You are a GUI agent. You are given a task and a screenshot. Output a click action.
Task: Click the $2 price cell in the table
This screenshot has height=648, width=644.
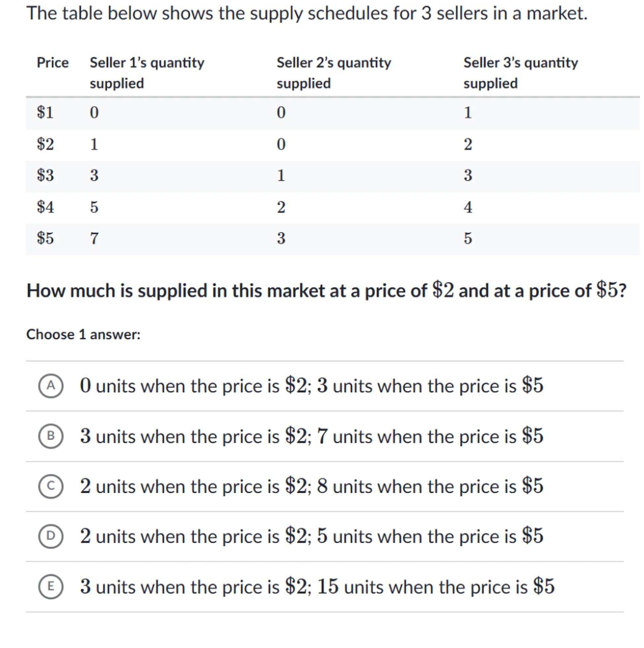tap(45, 144)
